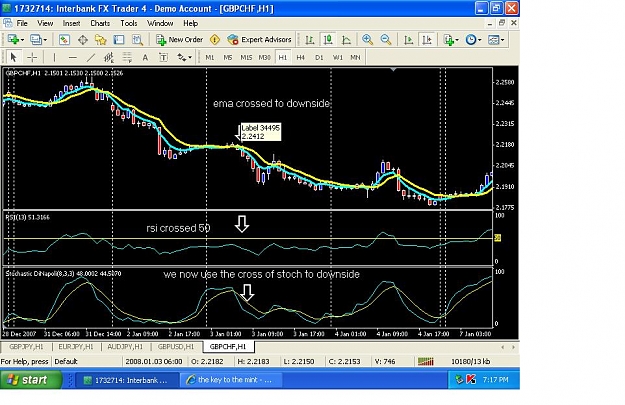The height and width of the screenshot is (405, 625).
Task: Zoom out on the chart
Action: [x=385, y=39]
